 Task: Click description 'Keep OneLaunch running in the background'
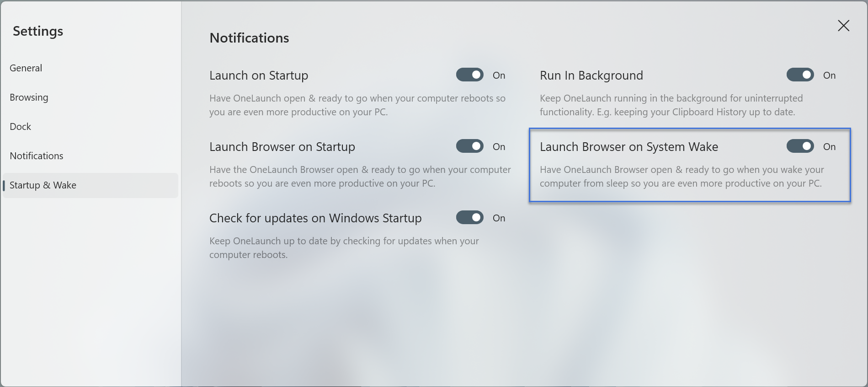tap(671, 105)
